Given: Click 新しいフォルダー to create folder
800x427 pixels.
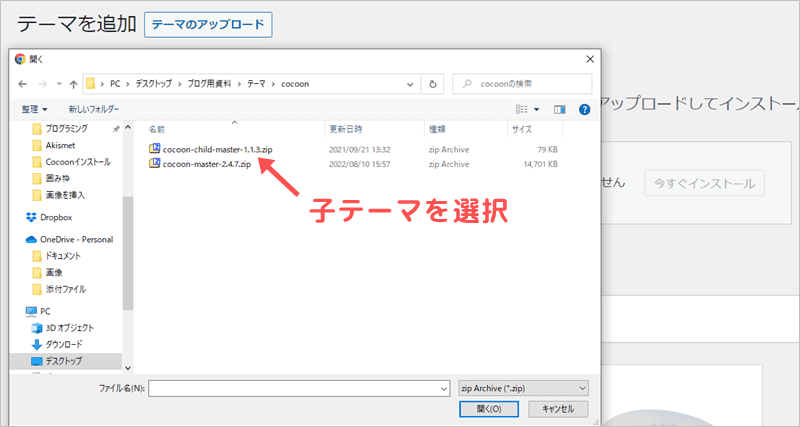Looking at the screenshot, I should pyautogui.click(x=93, y=109).
